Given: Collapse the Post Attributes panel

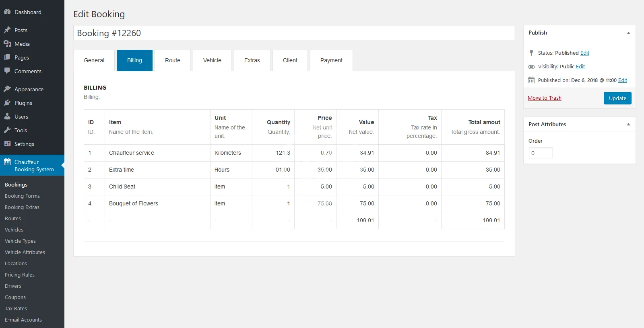Looking at the screenshot, I should (x=628, y=125).
